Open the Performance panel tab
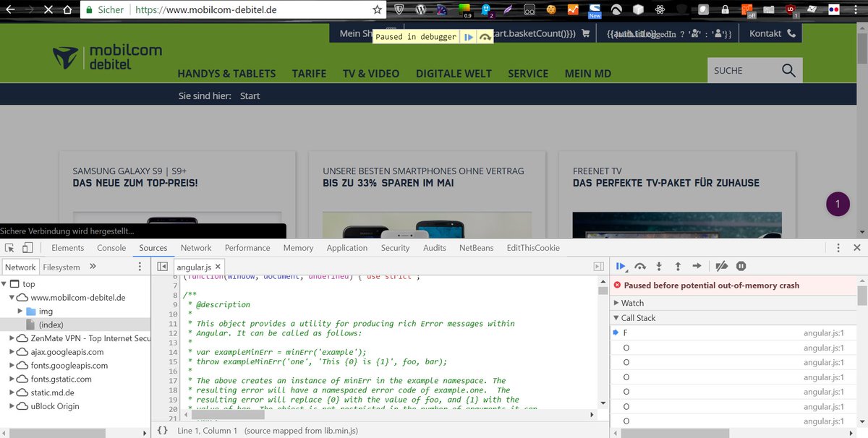Screen dimensions: 868x438 click(247, 248)
